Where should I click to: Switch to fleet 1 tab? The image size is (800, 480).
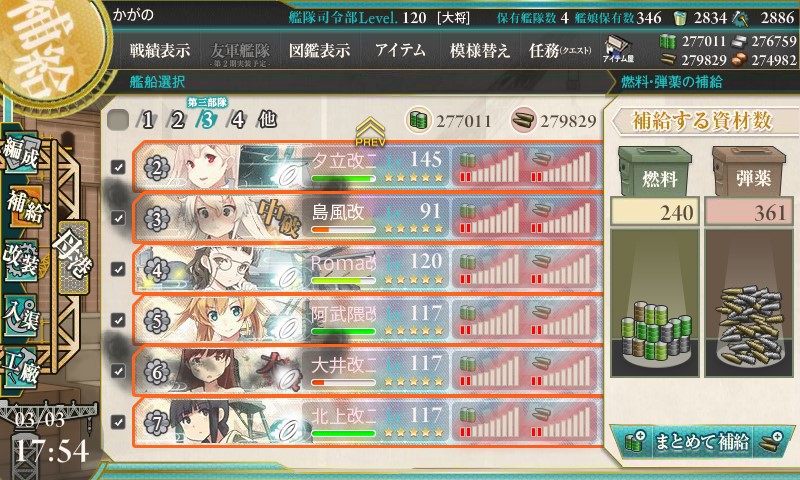pos(148,120)
